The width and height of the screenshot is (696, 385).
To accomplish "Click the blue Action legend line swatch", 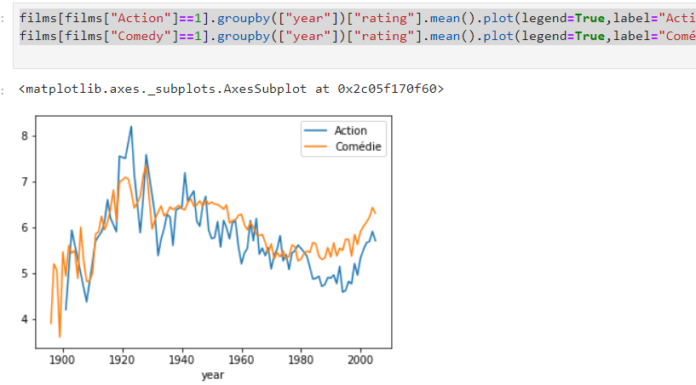I will [x=316, y=131].
